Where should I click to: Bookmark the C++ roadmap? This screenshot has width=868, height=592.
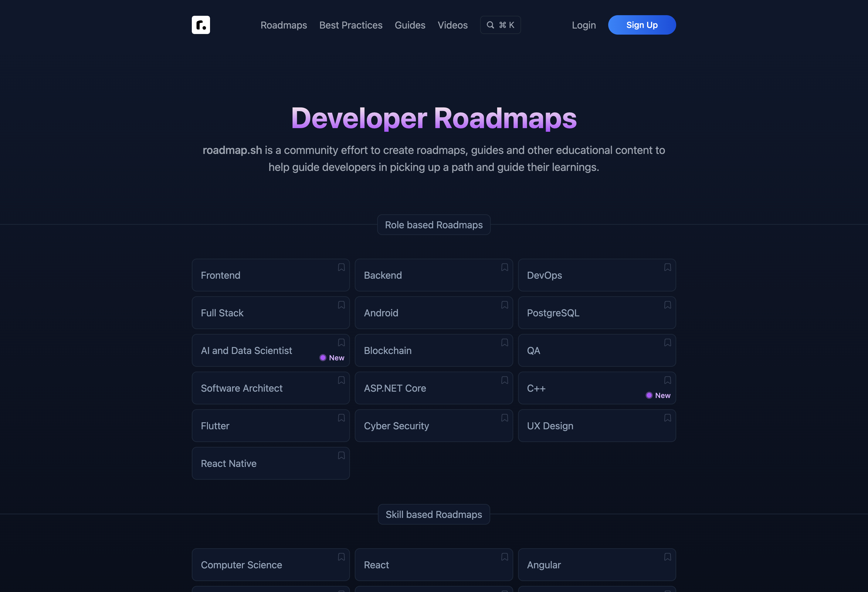pyautogui.click(x=667, y=380)
